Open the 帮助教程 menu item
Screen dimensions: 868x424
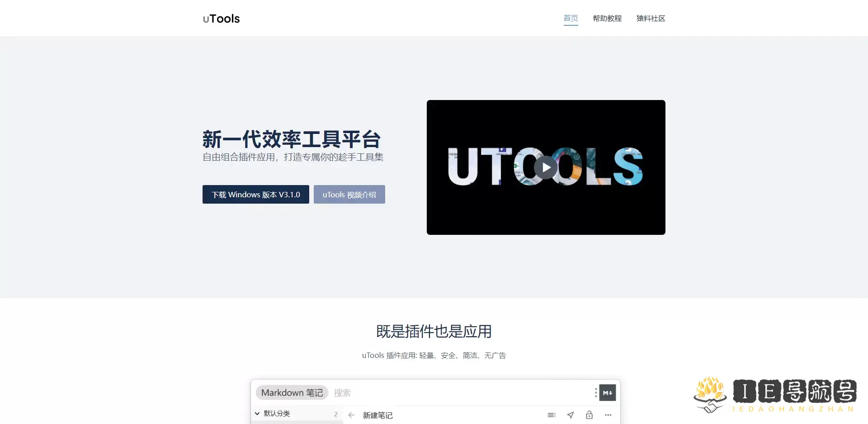(x=607, y=19)
